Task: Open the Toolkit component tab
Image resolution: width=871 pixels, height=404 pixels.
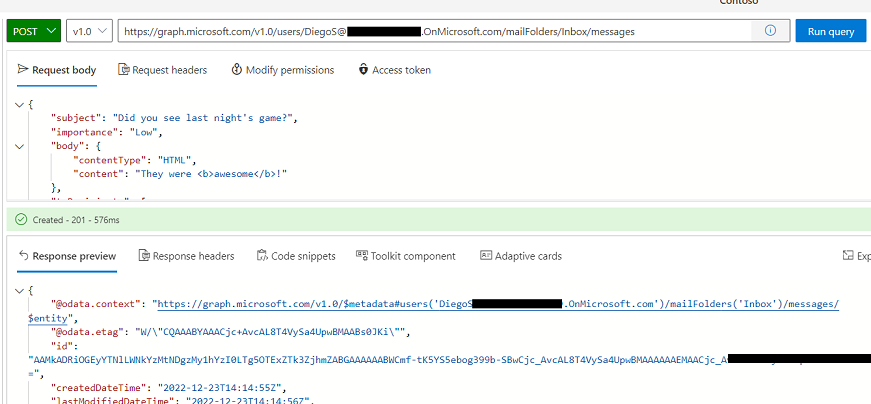Action: tap(406, 256)
